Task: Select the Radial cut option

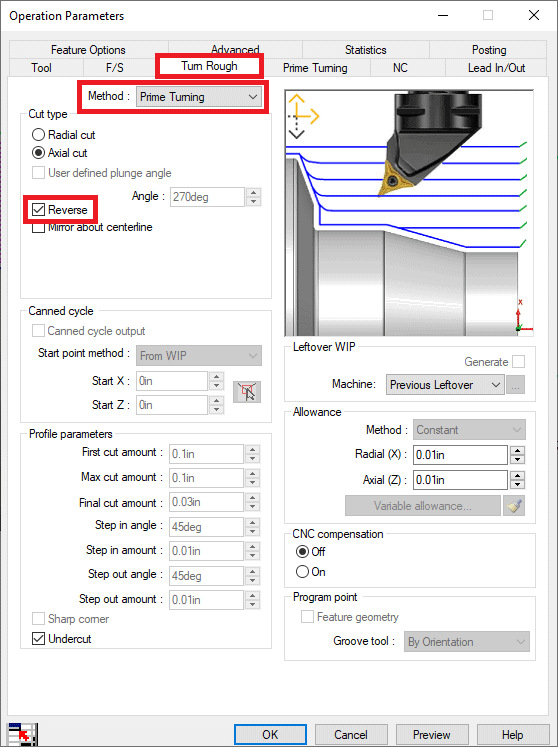Action: (38, 135)
